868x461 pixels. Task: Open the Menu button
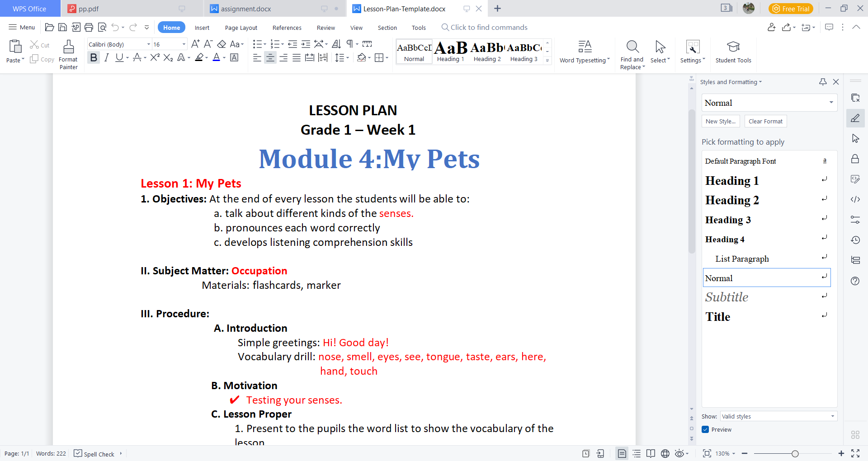click(x=22, y=28)
